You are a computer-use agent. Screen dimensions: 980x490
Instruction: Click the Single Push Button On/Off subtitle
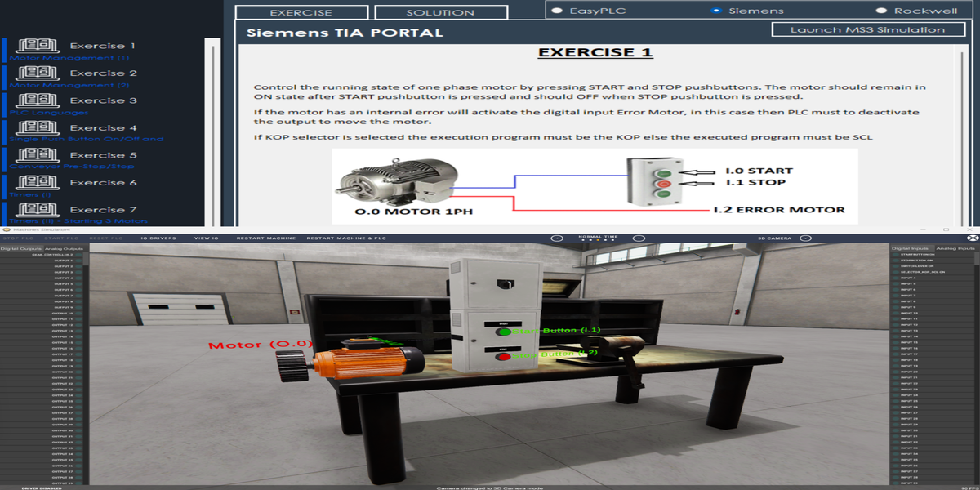87,140
